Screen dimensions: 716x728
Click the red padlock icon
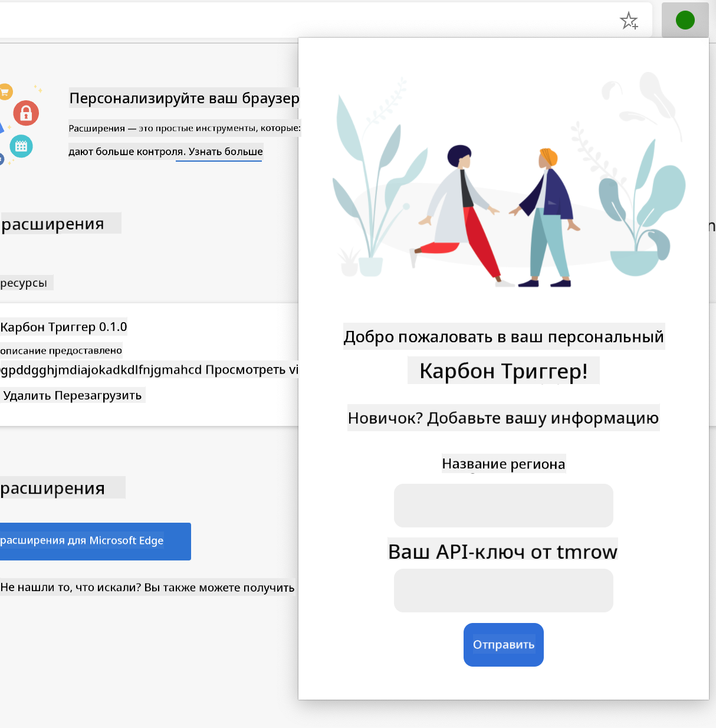point(26,113)
